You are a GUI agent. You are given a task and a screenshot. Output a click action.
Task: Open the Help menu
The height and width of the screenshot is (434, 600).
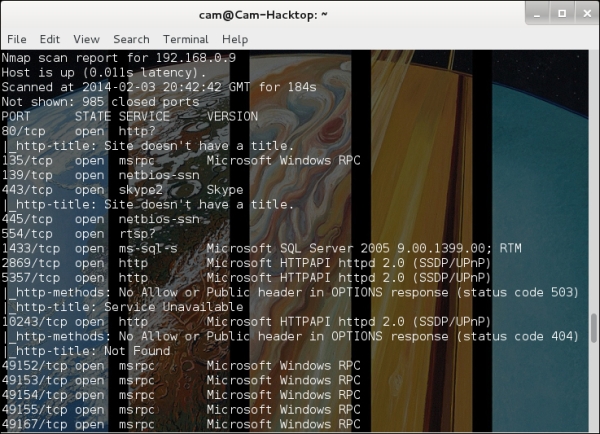point(235,39)
